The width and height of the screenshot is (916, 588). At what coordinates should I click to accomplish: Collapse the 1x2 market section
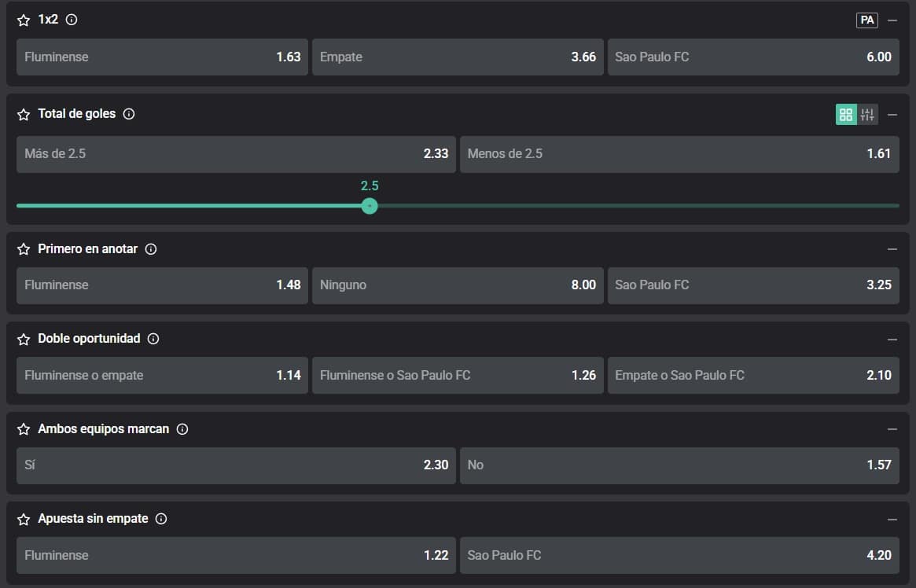tap(892, 20)
